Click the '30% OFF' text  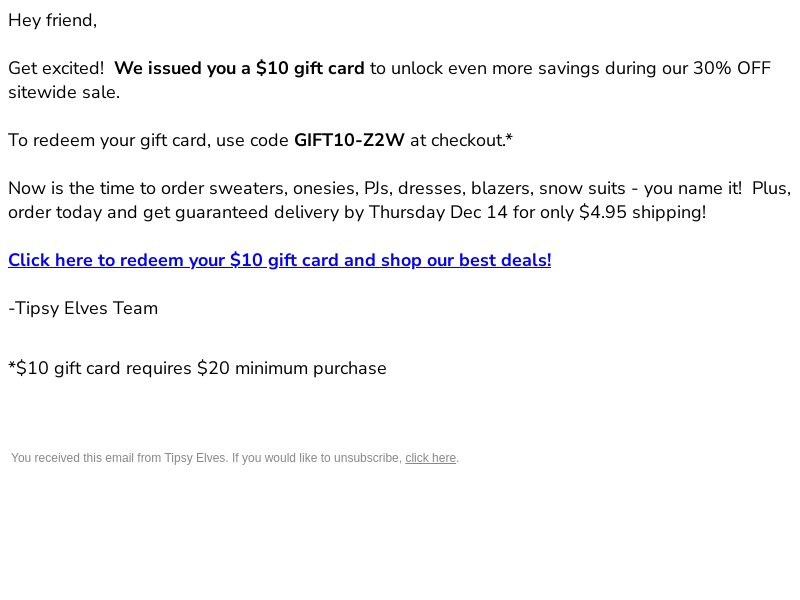point(732,68)
